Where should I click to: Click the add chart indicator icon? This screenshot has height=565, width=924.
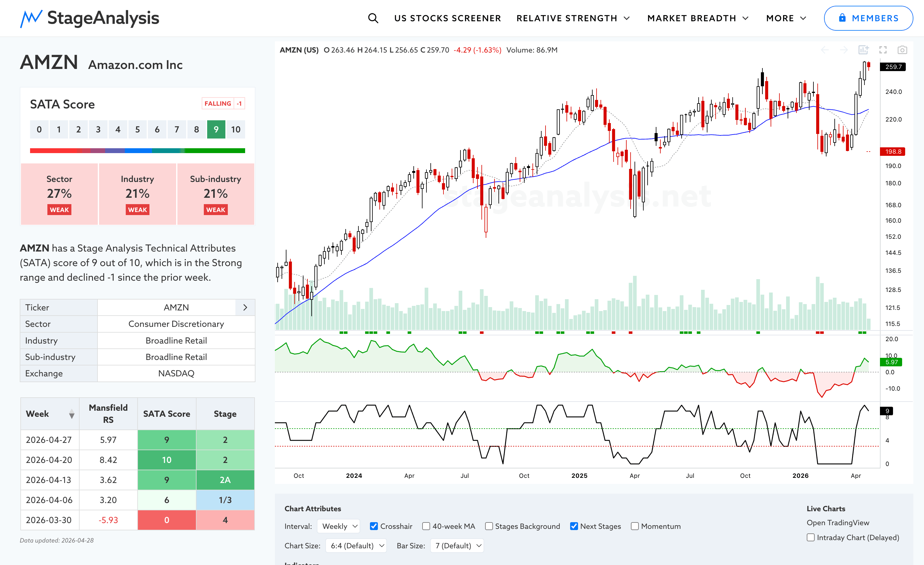pyautogui.click(x=863, y=50)
